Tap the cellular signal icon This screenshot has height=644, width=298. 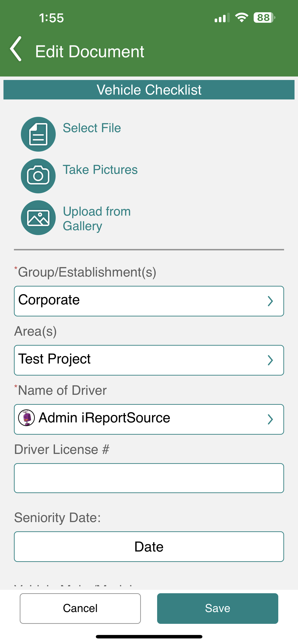tap(222, 18)
